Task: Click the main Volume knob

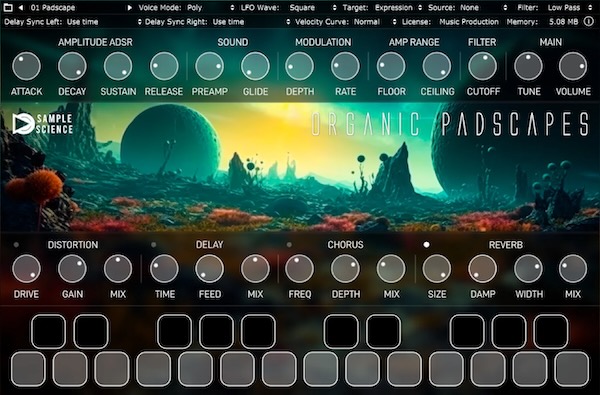Action: click(x=573, y=66)
